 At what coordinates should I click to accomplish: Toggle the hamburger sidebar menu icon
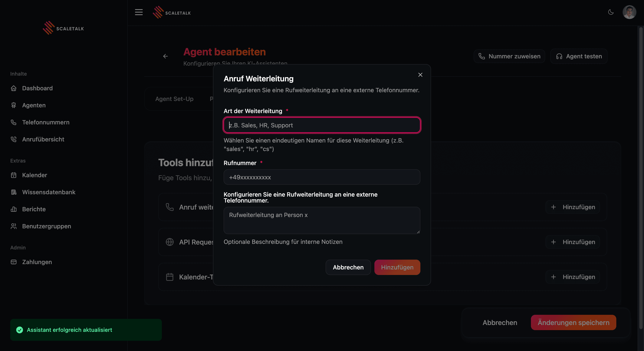(x=139, y=12)
